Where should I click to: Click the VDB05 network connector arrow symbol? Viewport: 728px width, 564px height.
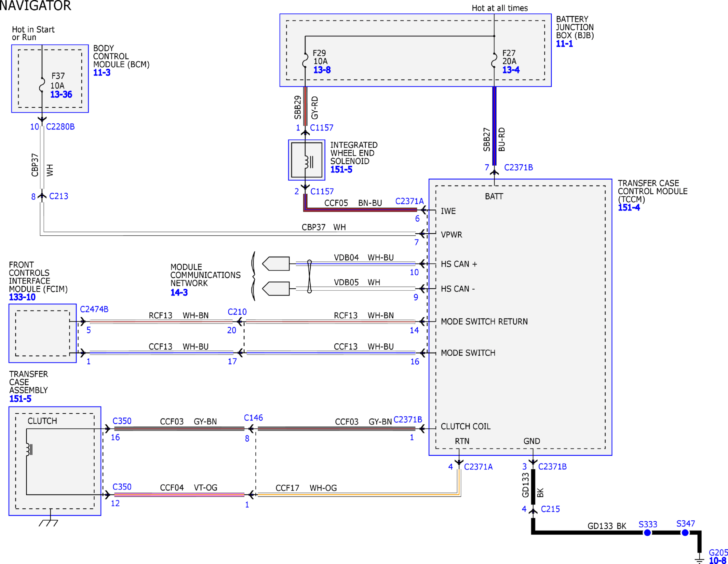coord(276,289)
